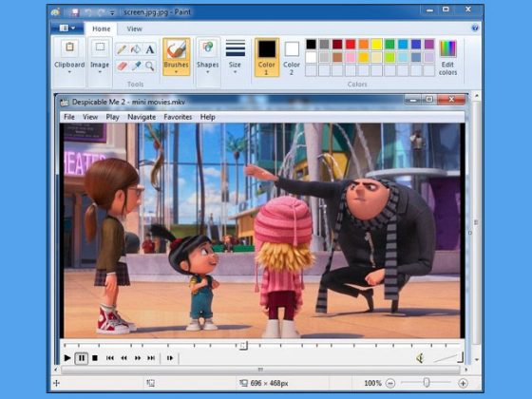The height and width of the screenshot is (399, 532).
Task: Click the rewind button in player
Action: point(123,358)
